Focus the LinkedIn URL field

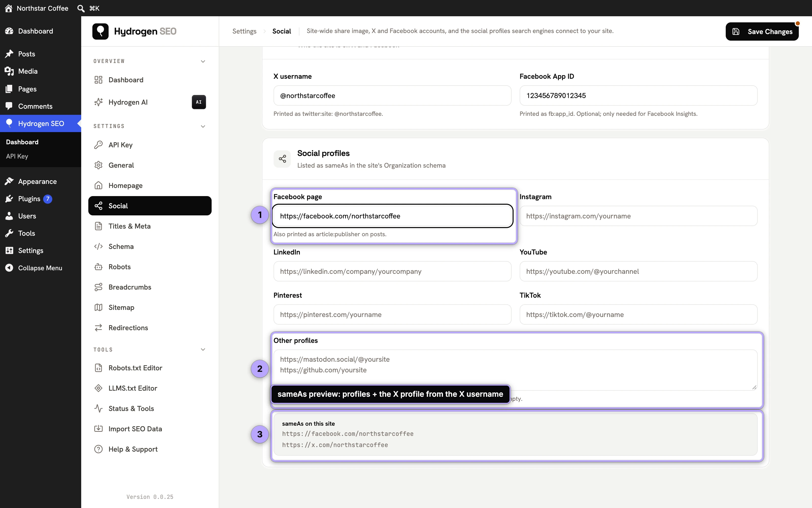[x=392, y=272]
